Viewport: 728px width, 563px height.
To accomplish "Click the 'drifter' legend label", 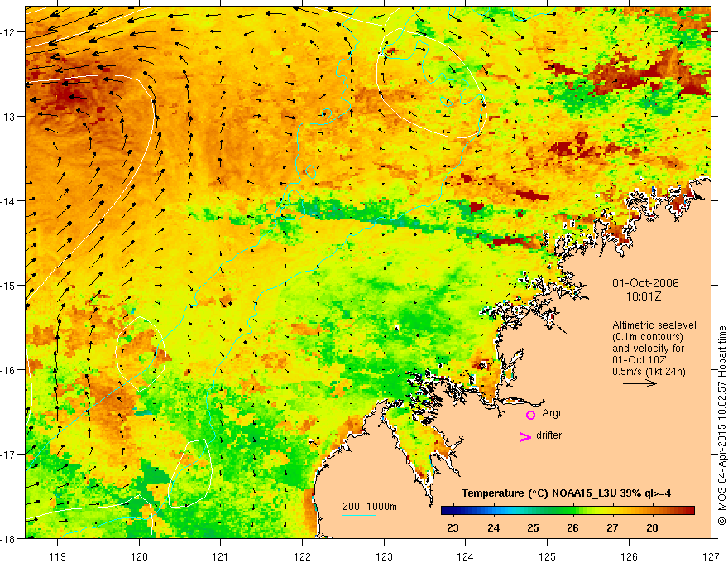I will click(x=548, y=435).
